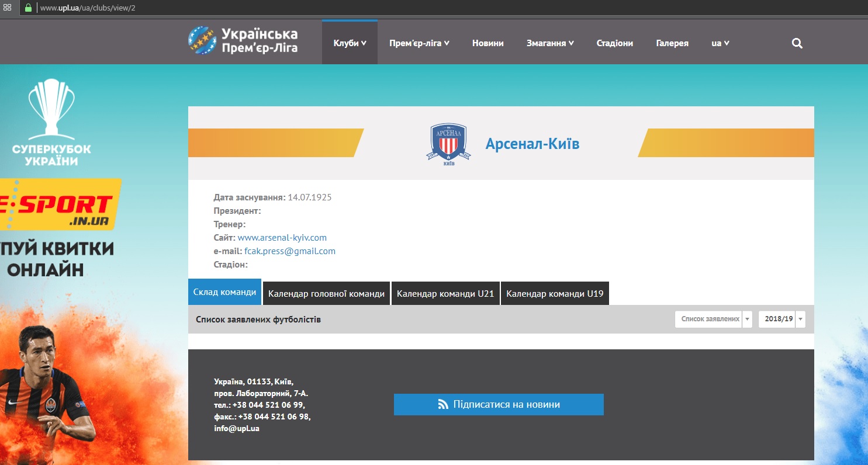Click the Підписатися на новини button
Screen dimensions: 868x465
coord(499,404)
